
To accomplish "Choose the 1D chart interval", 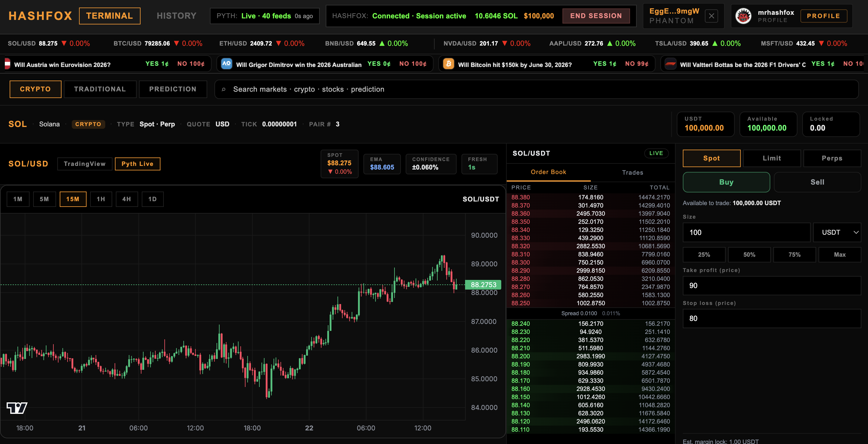I will (x=152, y=199).
